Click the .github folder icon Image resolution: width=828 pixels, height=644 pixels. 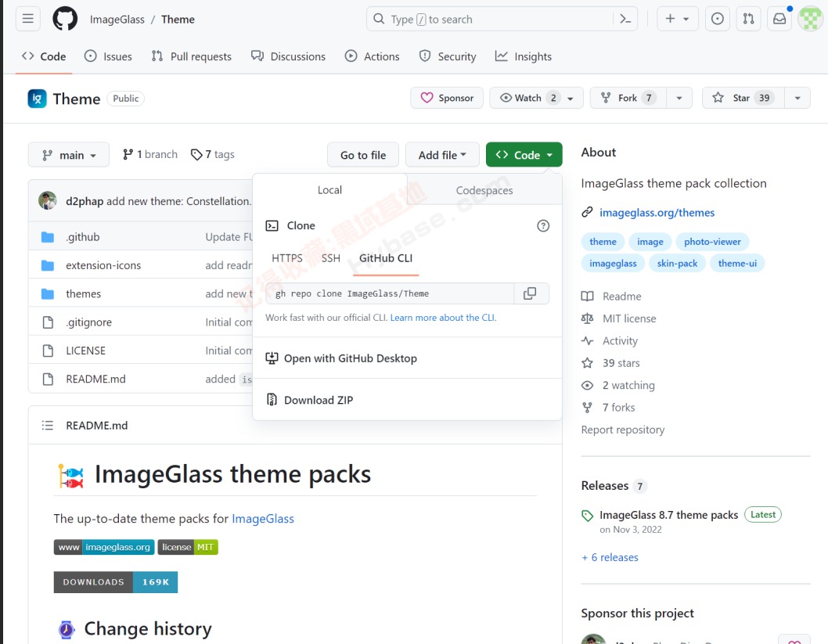pyautogui.click(x=48, y=237)
